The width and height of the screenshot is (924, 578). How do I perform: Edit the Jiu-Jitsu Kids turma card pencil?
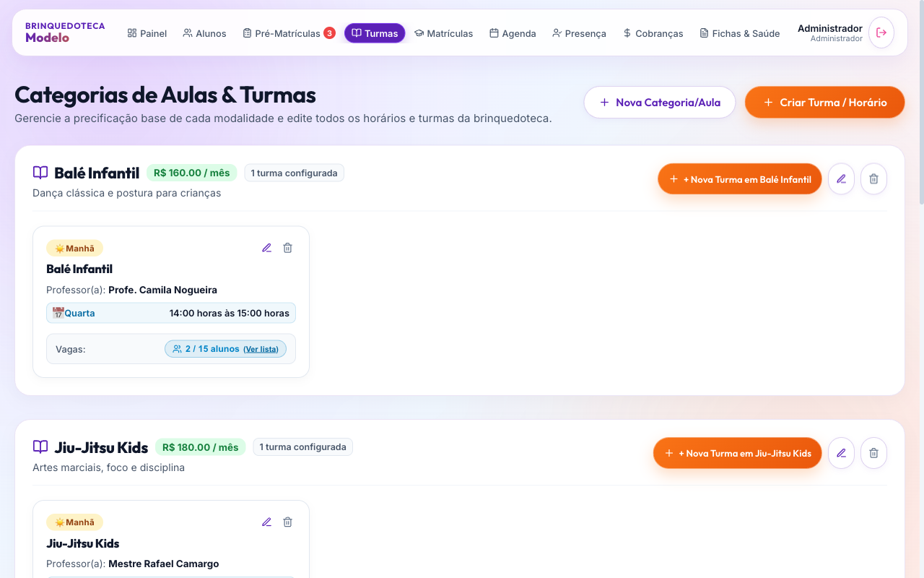tap(266, 522)
